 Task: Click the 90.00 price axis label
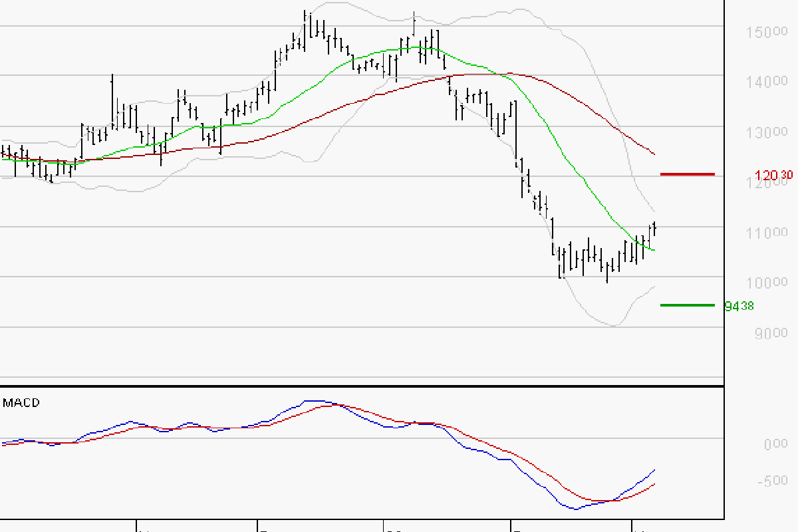coord(771,333)
